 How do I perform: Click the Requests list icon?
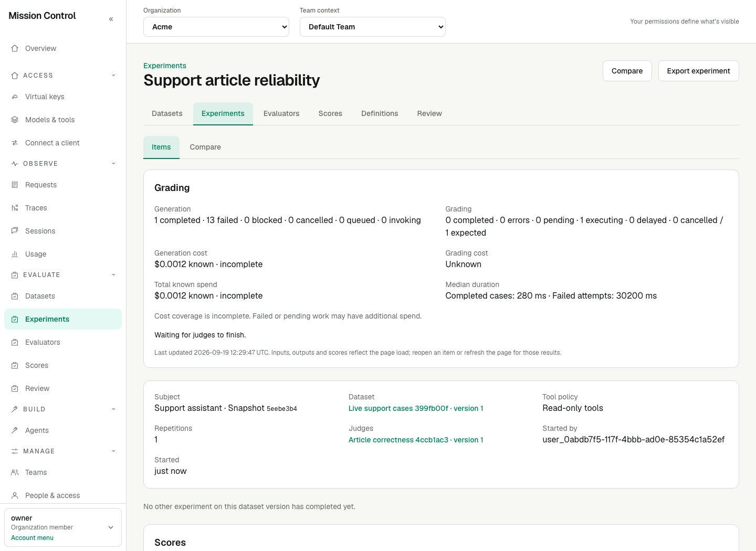[15, 185]
